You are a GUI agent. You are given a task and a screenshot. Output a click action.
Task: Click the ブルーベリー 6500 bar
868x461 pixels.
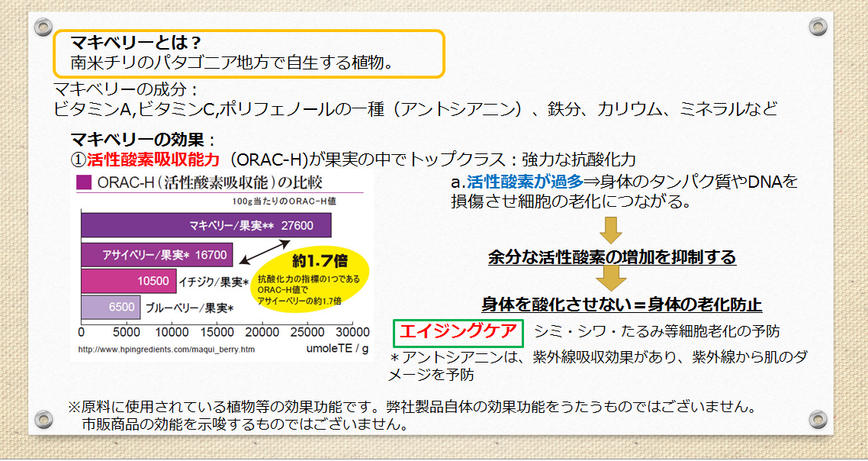coord(111,308)
